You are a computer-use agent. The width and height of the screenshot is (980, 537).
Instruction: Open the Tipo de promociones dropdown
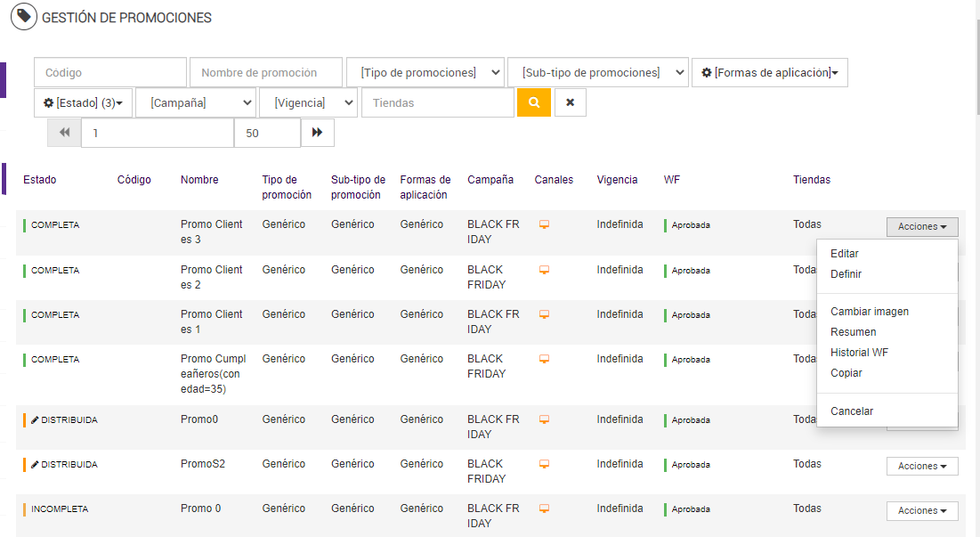425,72
